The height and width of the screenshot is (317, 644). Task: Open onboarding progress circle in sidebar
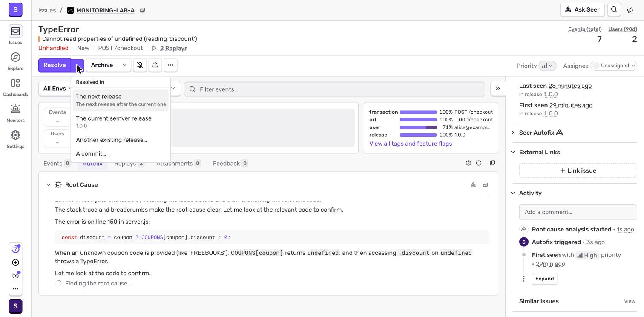(15, 249)
